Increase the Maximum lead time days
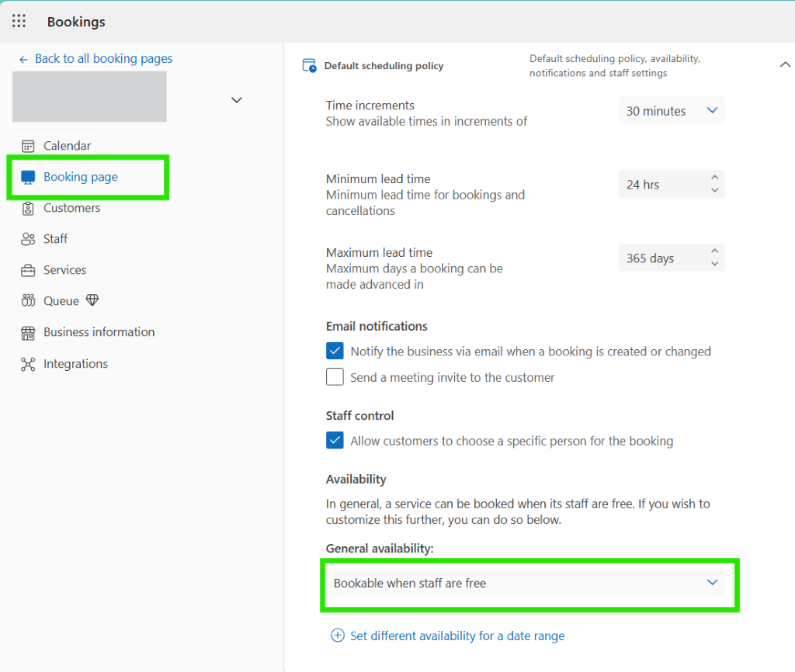This screenshot has width=795, height=672. tap(714, 251)
